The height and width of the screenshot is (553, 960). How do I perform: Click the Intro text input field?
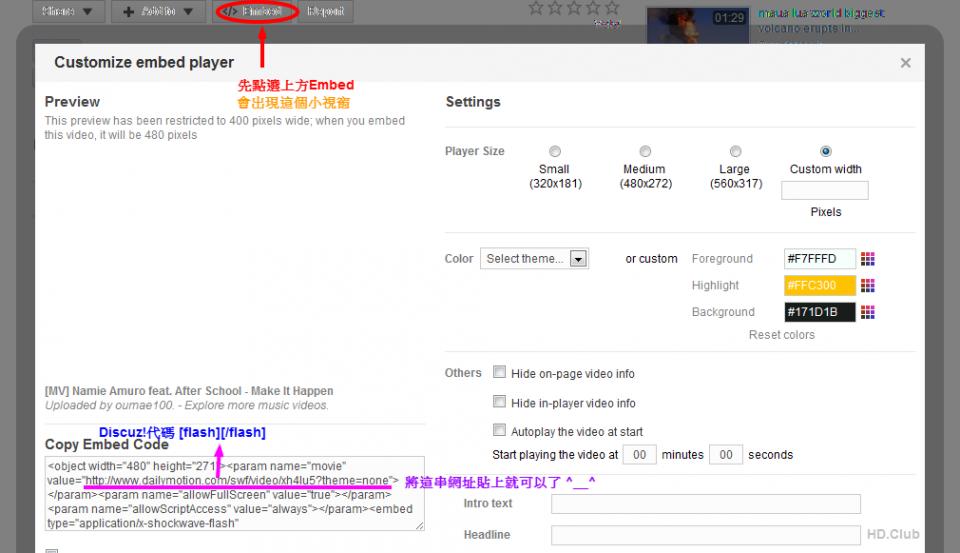[x=705, y=504]
